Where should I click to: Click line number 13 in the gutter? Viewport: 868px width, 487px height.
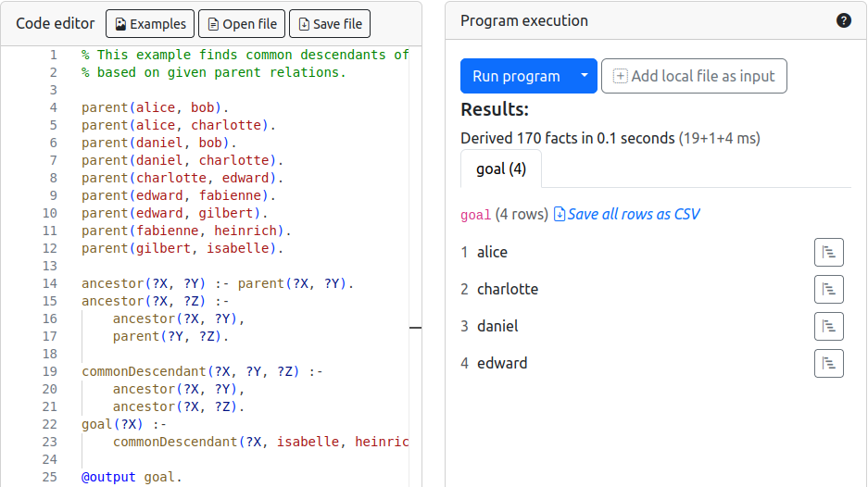[50, 266]
